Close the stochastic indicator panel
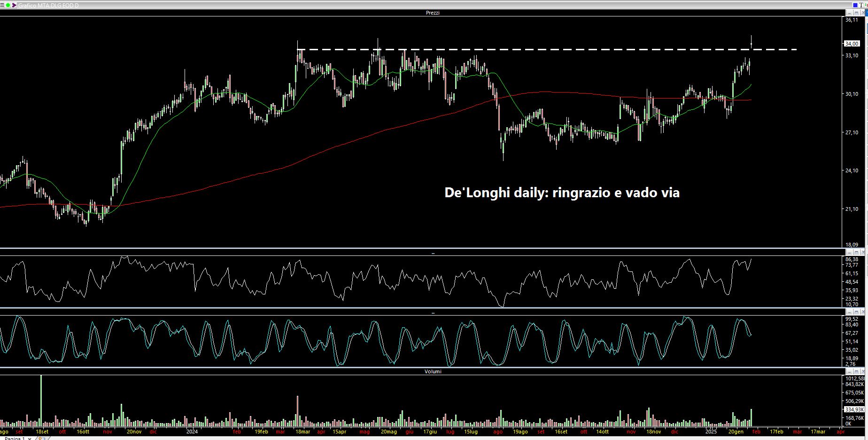868x440 pixels. [863, 312]
